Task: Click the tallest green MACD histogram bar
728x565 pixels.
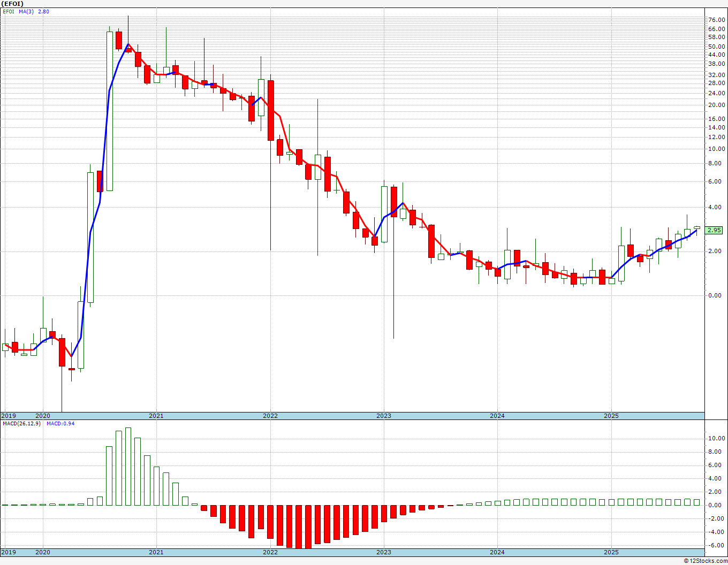Action: coord(128,467)
